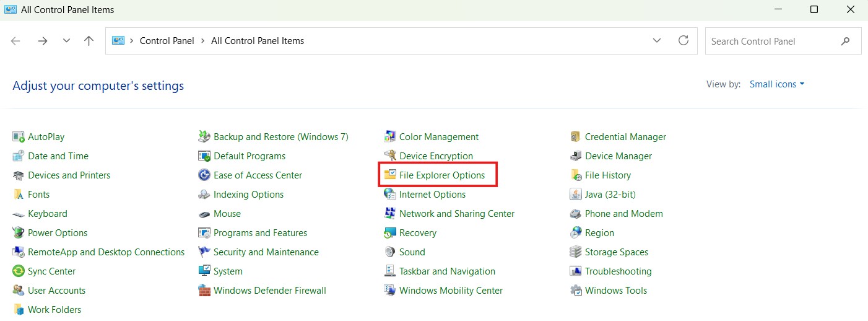
Task: Open the AutoPlay icon
Action: (18, 137)
